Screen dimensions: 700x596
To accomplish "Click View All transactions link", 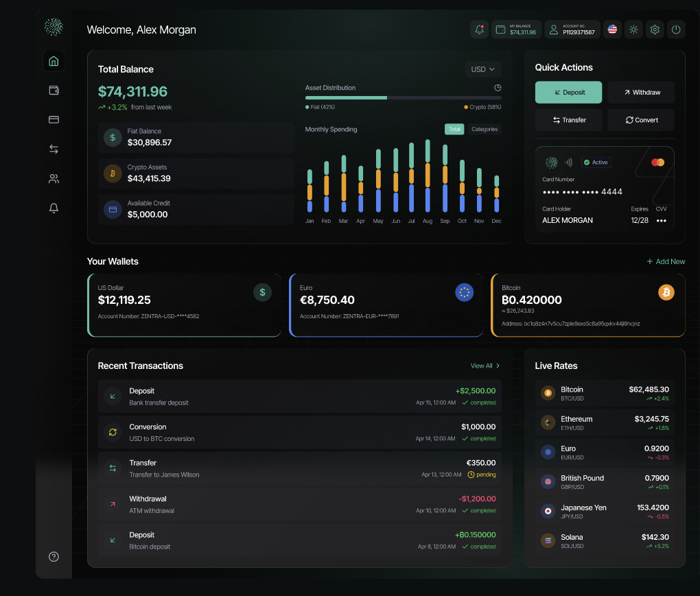I will tap(485, 366).
